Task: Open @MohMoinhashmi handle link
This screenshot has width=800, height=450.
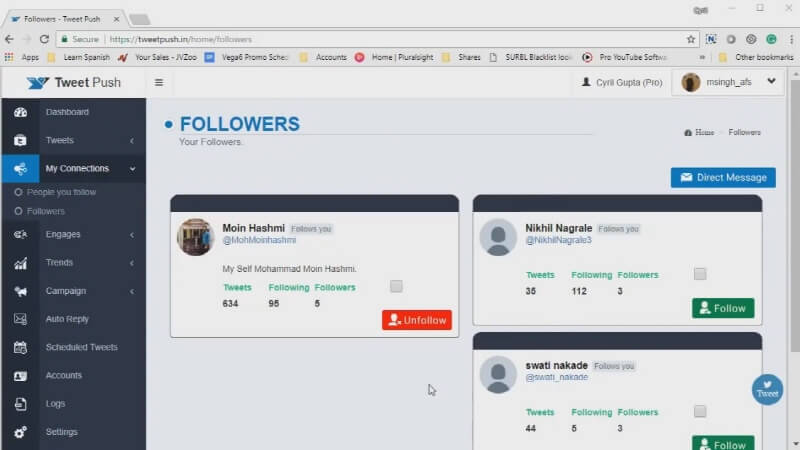Action: click(x=259, y=240)
